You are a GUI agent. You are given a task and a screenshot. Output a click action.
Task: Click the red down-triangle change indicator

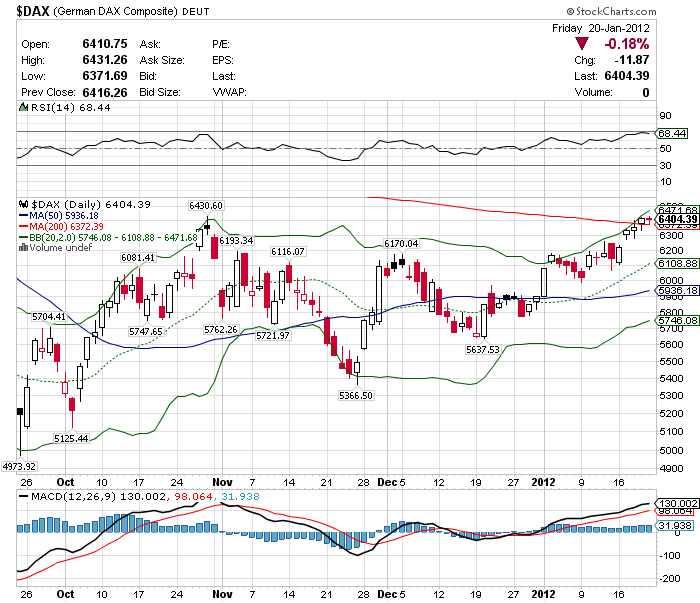coord(582,44)
